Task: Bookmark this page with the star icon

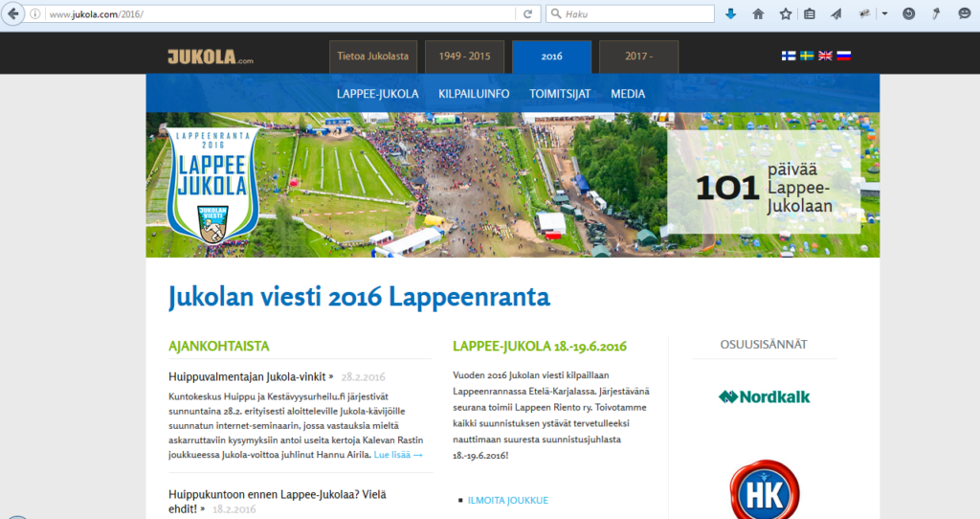Action: (x=785, y=13)
